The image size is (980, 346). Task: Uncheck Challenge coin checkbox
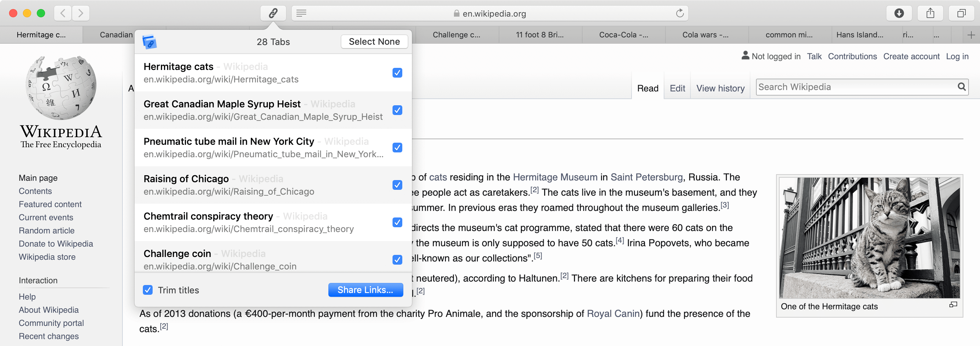tap(397, 260)
